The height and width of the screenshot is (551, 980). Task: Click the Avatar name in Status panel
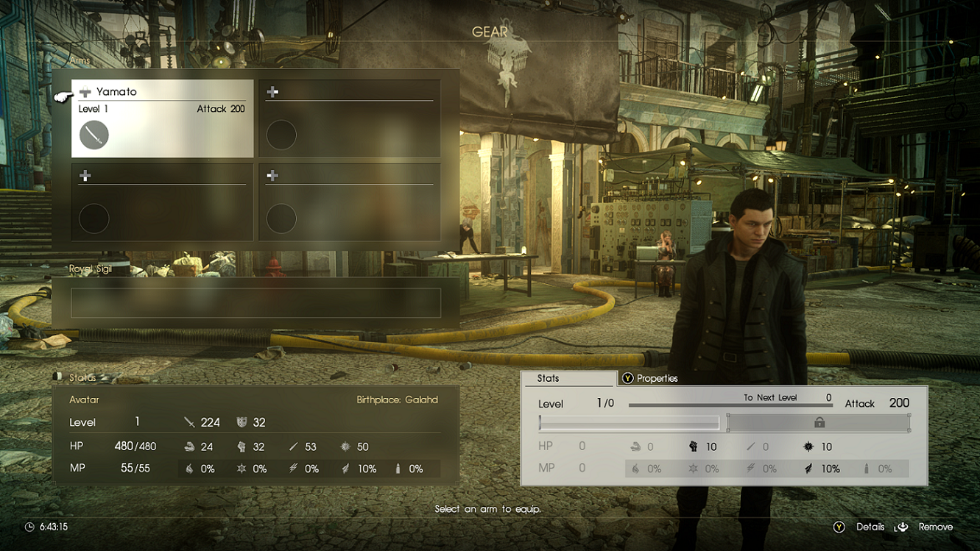pyautogui.click(x=84, y=399)
